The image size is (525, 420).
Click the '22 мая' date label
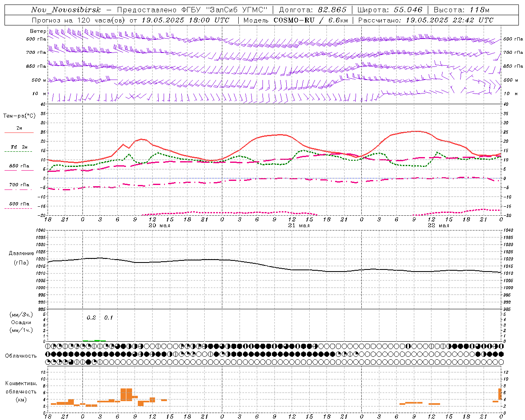(438, 226)
